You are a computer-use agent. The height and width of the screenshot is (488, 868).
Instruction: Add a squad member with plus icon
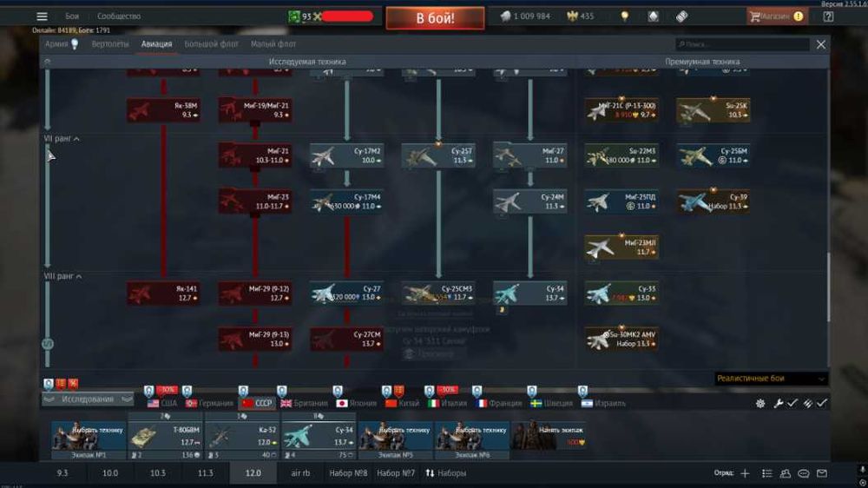click(x=745, y=473)
